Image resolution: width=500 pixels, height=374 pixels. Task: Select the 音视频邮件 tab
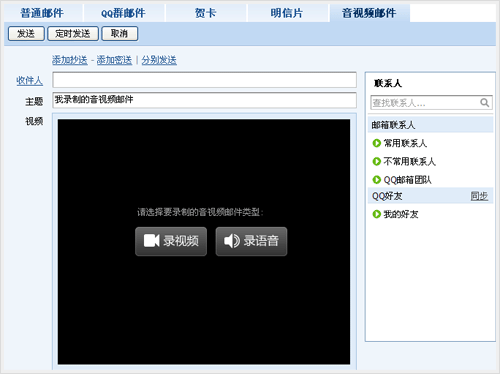pos(369,13)
